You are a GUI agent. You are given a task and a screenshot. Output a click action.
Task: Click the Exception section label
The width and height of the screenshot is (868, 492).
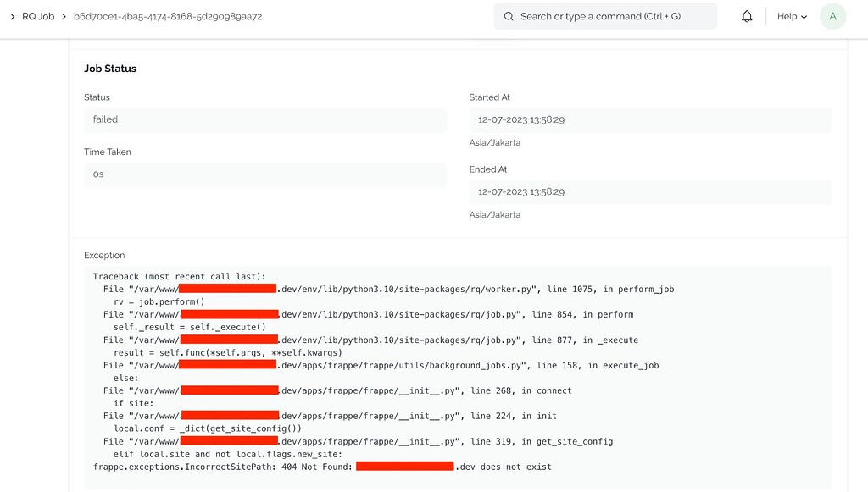104,255
